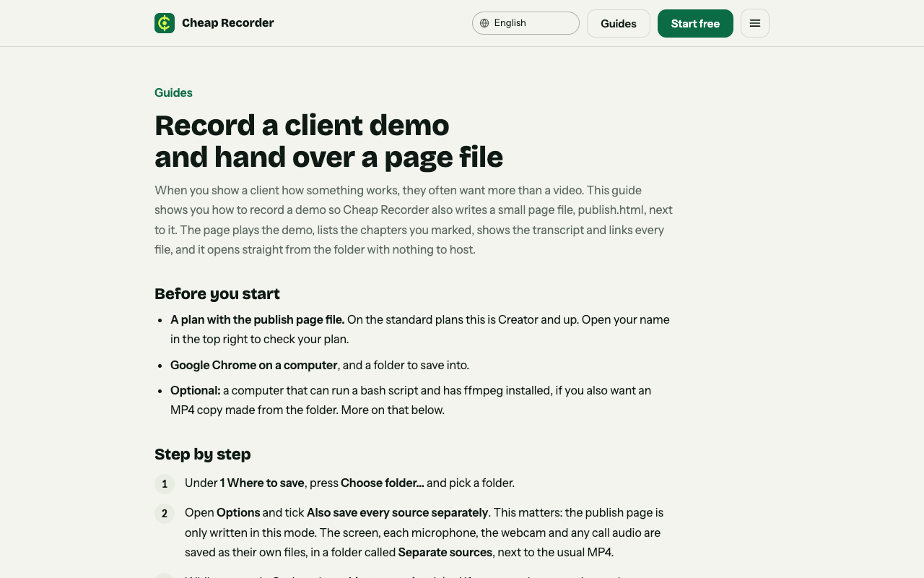The height and width of the screenshot is (578, 924).
Task: Follow the green Guides breadcrumb link
Action: (173, 92)
